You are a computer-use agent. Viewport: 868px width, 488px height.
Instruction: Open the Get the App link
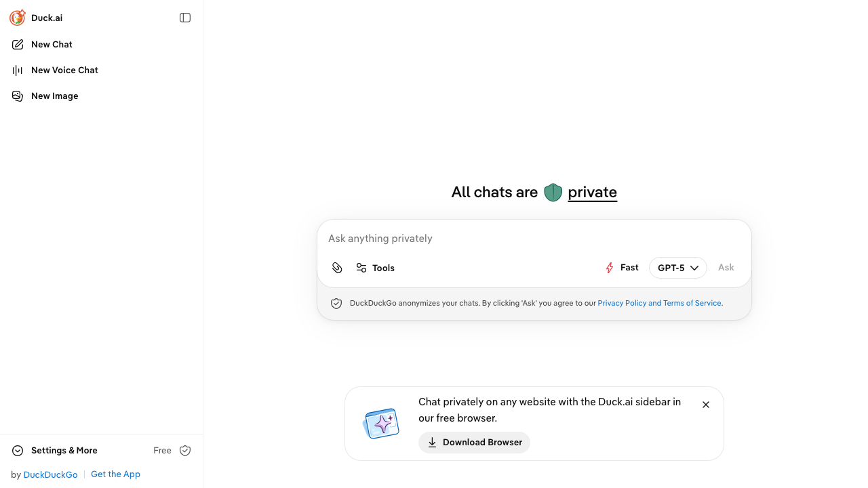coord(115,474)
